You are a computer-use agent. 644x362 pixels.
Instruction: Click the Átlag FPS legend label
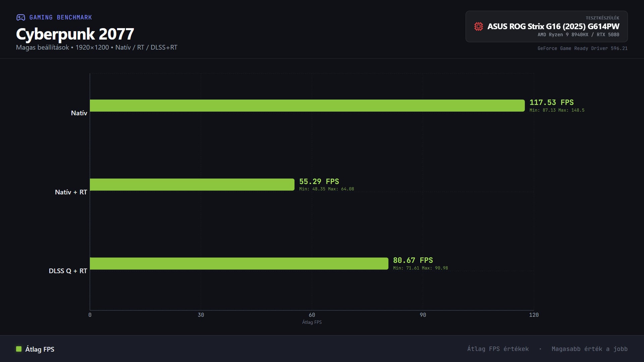[x=40, y=349]
